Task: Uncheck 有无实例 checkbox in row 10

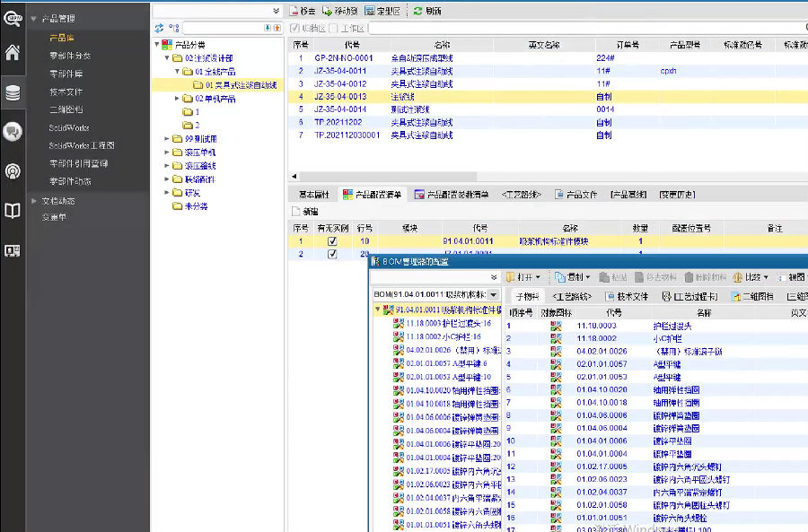Action: [x=332, y=241]
